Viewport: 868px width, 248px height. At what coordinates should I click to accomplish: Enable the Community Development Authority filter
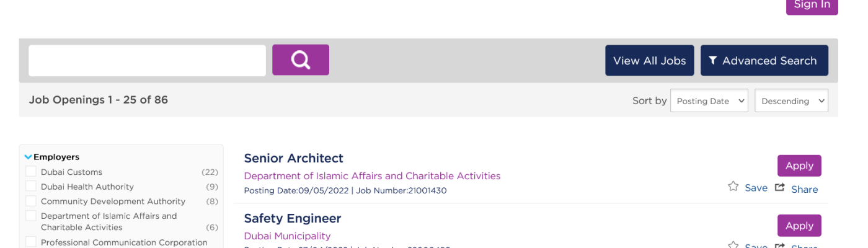[31, 201]
